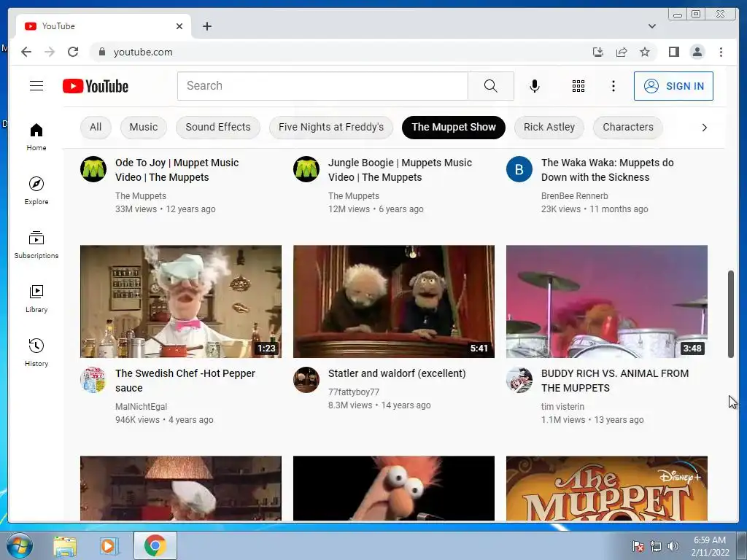Select the Five Nights at Freddy's chip
This screenshot has width=747, height=560.
[x=330, y=127]
